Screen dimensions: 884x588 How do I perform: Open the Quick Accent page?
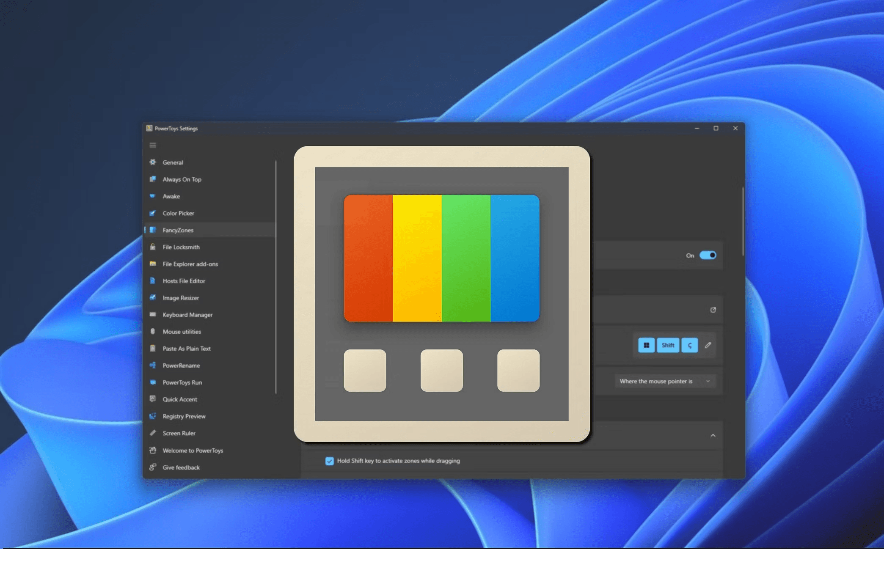[x=210, y=399]
